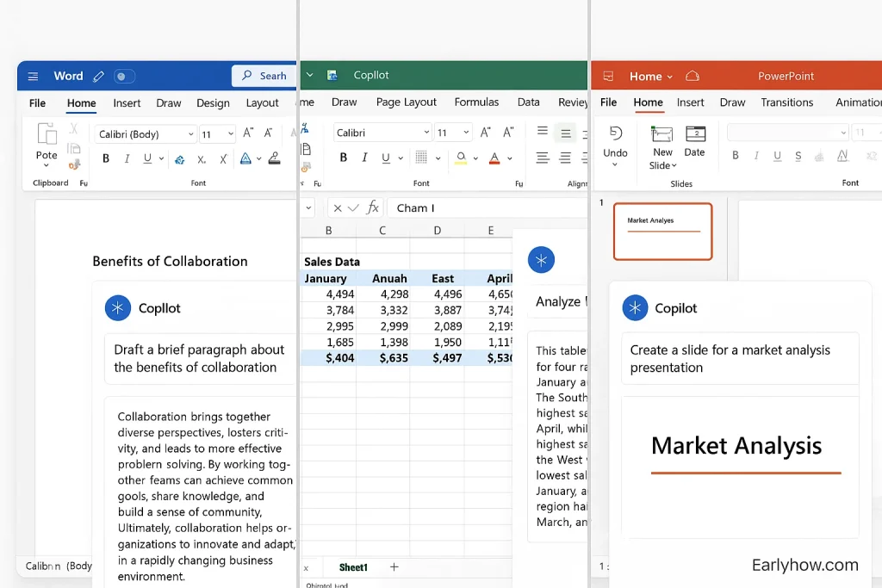
Task: Open the Formulas tab in Excel
Action: point(476,102)
